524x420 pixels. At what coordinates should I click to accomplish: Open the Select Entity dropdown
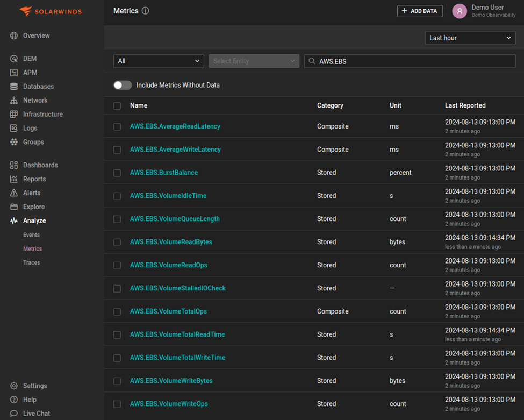point(254,61)
